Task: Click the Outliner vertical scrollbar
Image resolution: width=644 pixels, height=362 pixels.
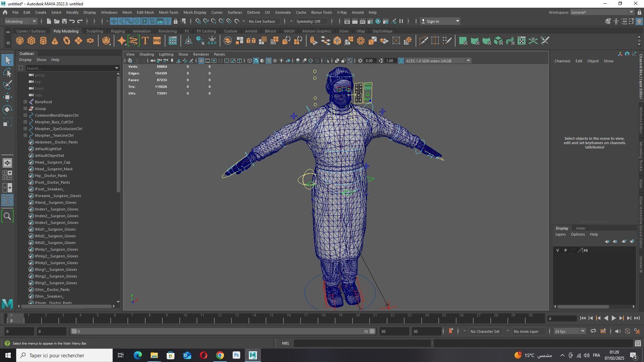Action: tap(118, 134)
